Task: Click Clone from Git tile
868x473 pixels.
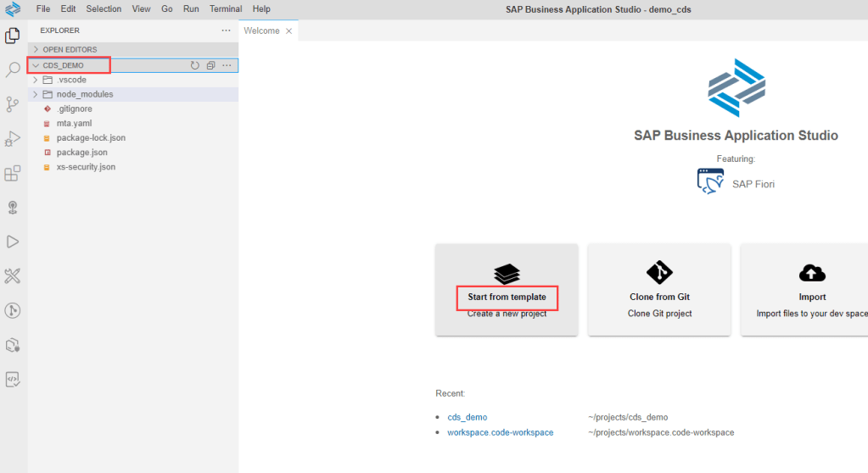Action: [659, 289]
